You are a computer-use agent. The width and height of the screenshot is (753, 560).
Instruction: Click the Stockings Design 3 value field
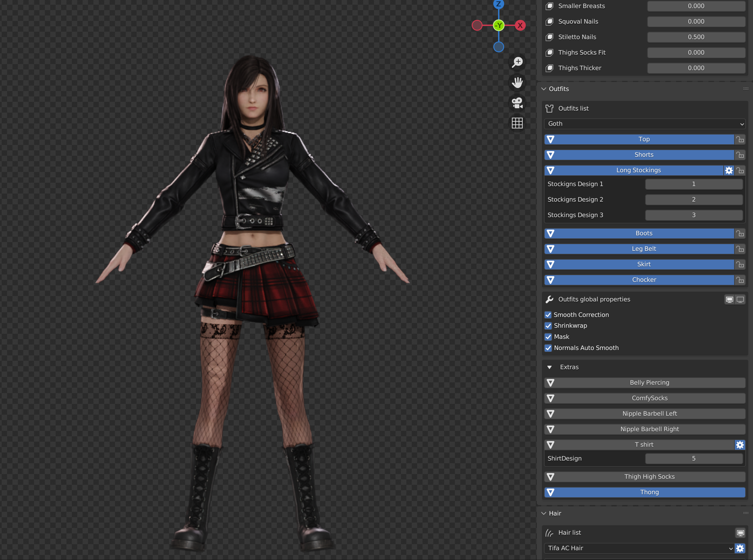tap(694, 215)
